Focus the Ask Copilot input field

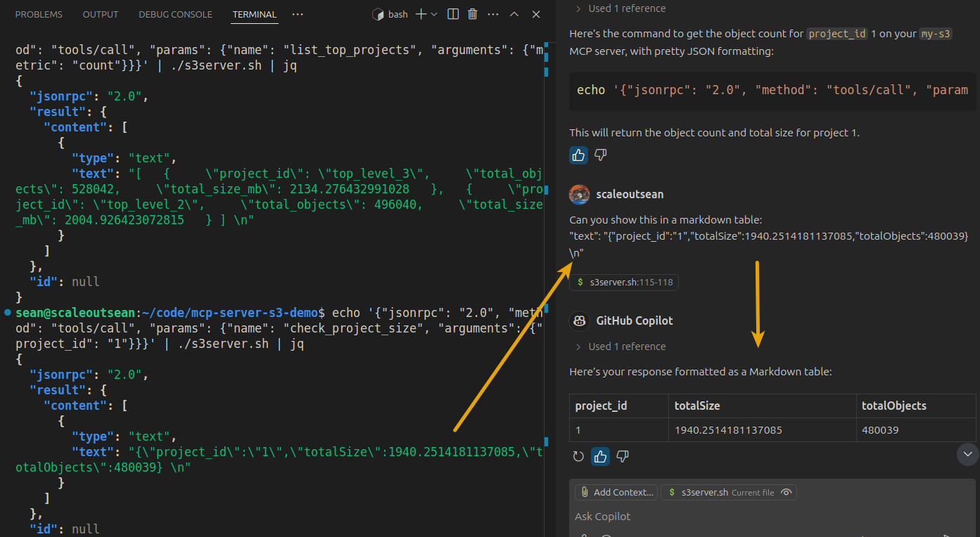[x=772, y=517]
